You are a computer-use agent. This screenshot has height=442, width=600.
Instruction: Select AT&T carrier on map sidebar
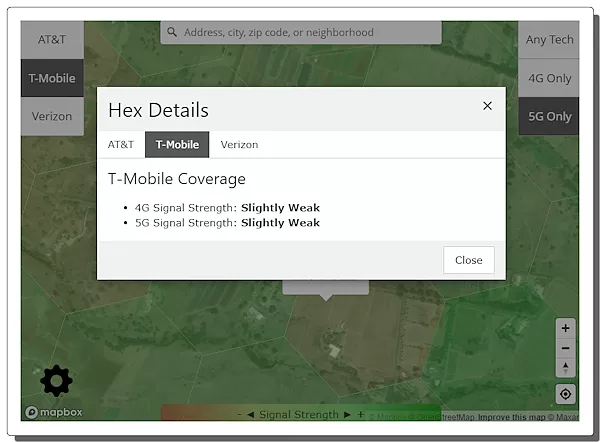click(x=52, y=40)
